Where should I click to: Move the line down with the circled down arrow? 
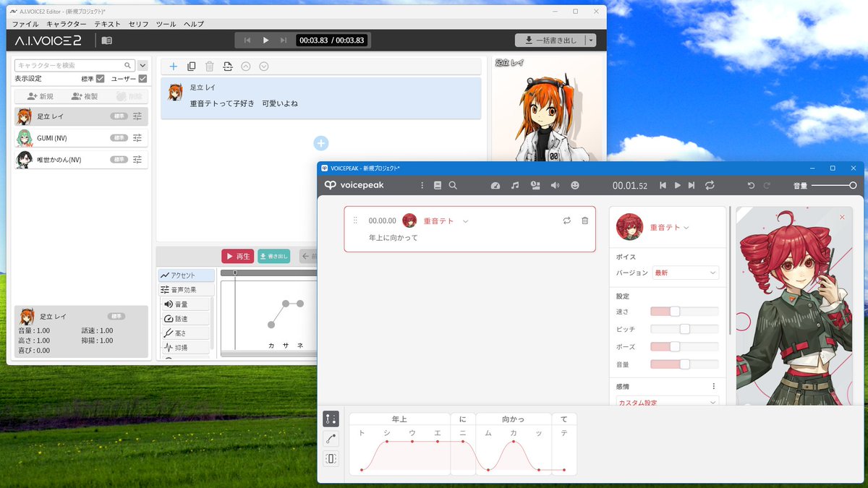[x=263, y=67]
